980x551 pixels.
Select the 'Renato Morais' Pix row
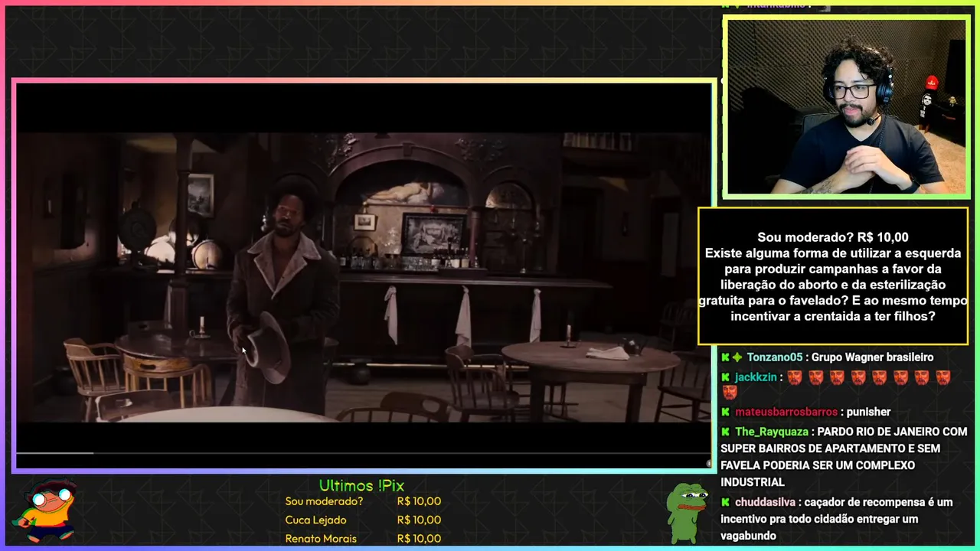(x=363, y=538)
